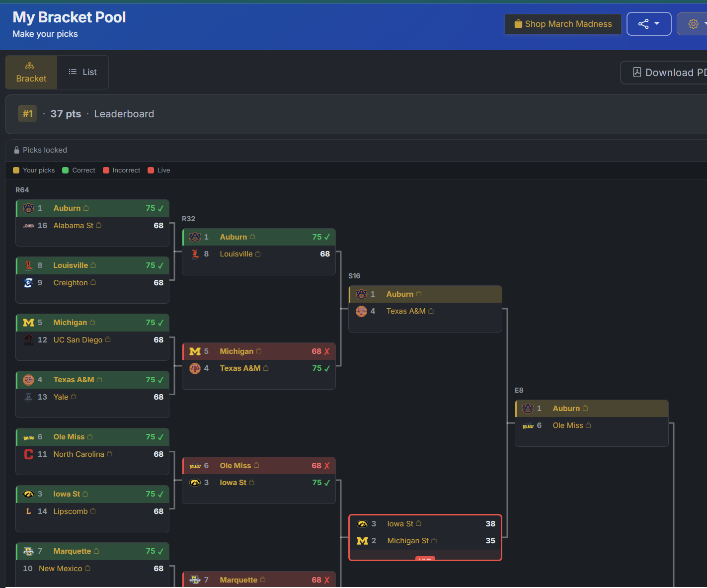Open the Leaderboard link

tap(124, 114)
